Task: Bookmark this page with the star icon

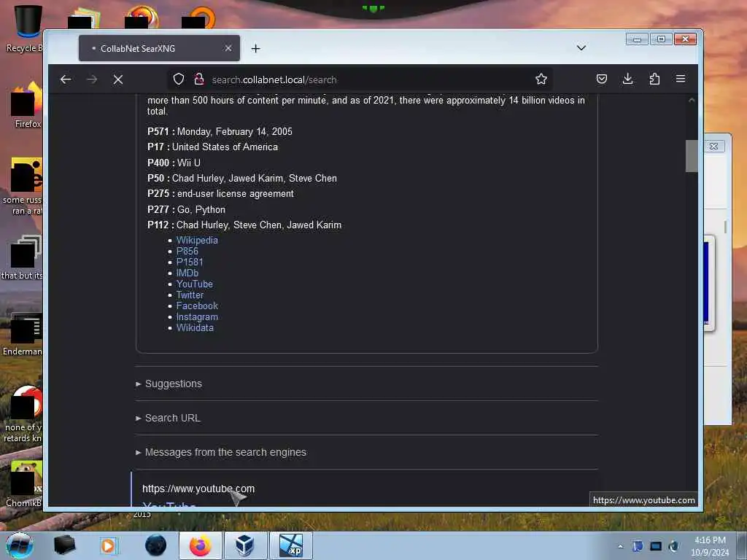Action: pos(541,79)
